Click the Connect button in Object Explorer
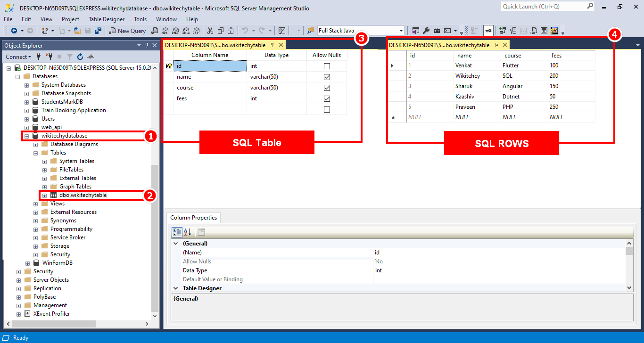 click(x=18, y=57)
